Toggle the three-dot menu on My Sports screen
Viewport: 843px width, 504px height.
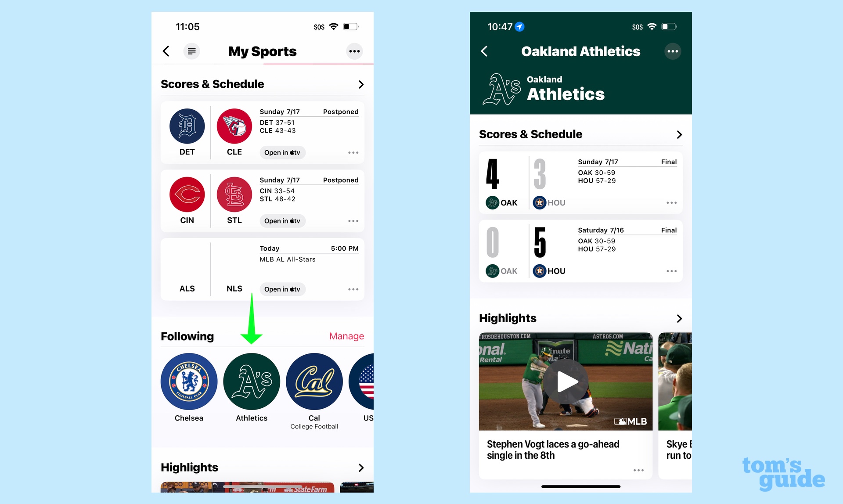(x=355, y=51)
